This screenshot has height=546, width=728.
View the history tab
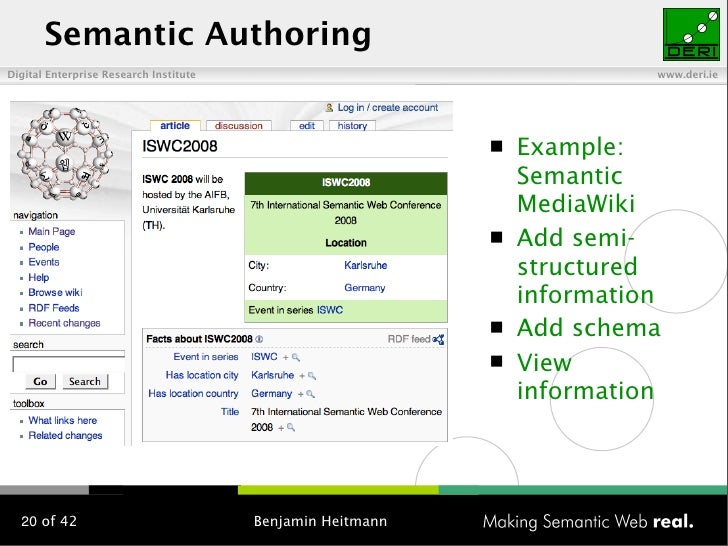(x=352, y=126)
